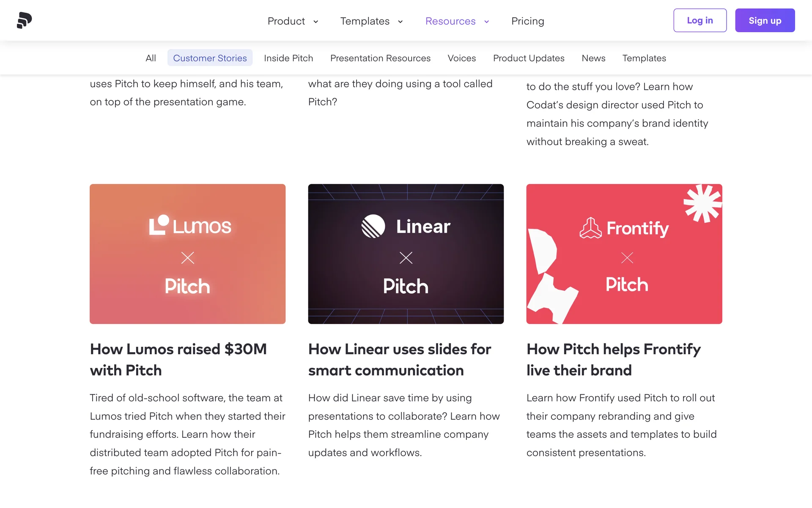Go to the Pricing page
812x508 pixels.
[x=527, y=21]
